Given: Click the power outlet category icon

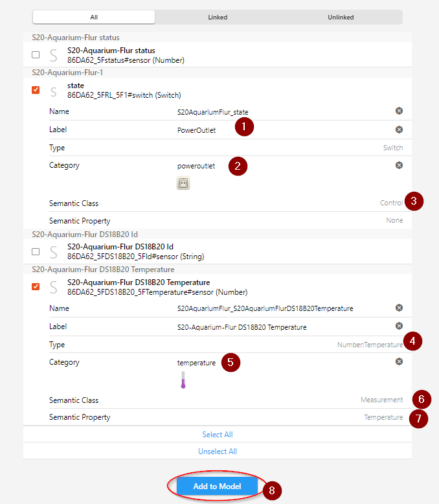Looking at the screenshot, I should (183, 183).
